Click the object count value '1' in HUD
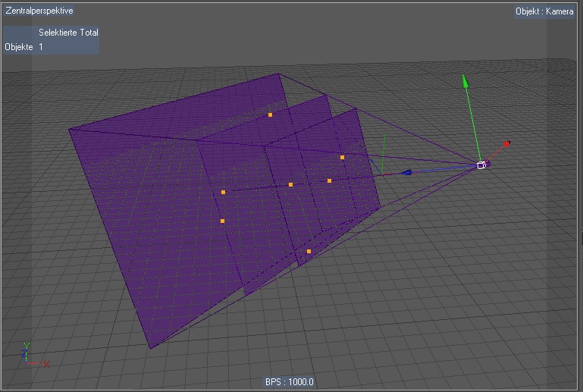This screenshot has width=583, height=392. click(x=41, y=47)
